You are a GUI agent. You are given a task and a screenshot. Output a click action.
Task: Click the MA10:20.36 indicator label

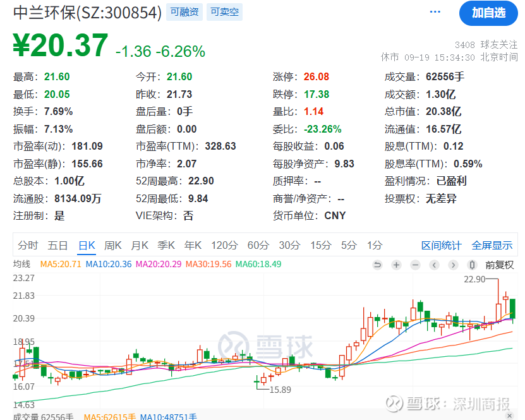(x=109, y=264)
